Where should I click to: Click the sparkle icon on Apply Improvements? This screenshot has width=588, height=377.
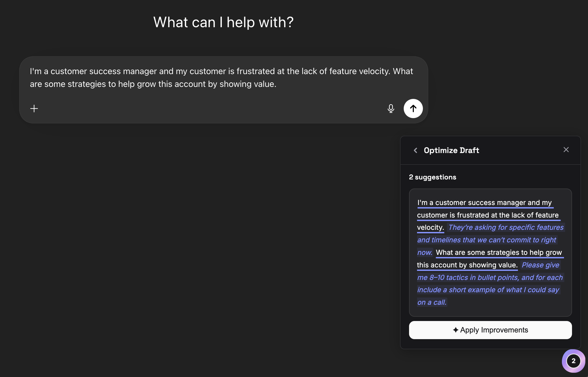(456, 330)
